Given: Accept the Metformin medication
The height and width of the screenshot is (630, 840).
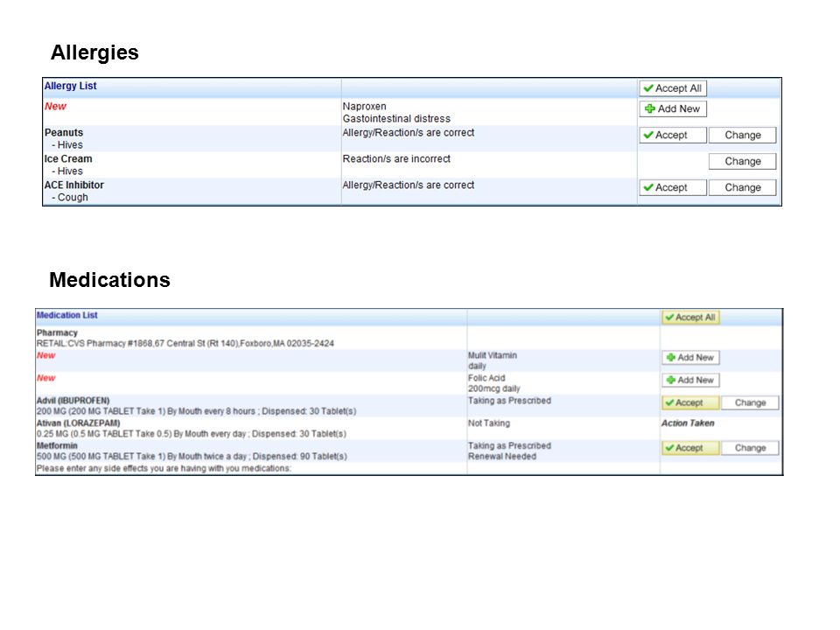Looking at the screenshot, I should tap(690, 448).
